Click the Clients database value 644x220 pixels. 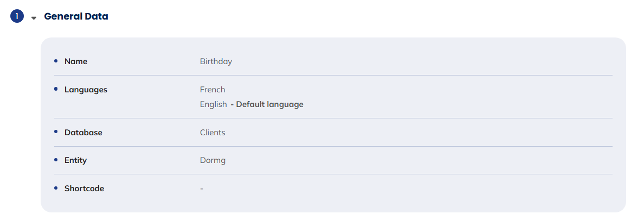[x=212, y=133]
